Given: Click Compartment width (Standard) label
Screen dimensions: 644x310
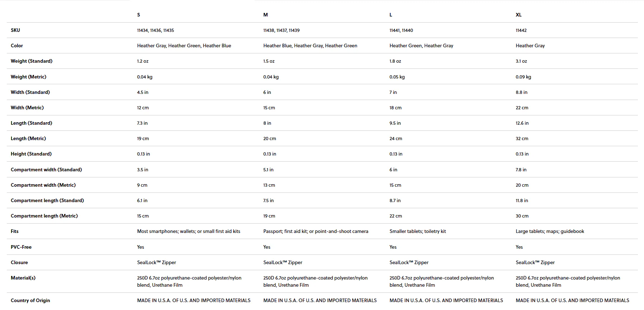Looking at the screenshot, I should tap(46, 170).
